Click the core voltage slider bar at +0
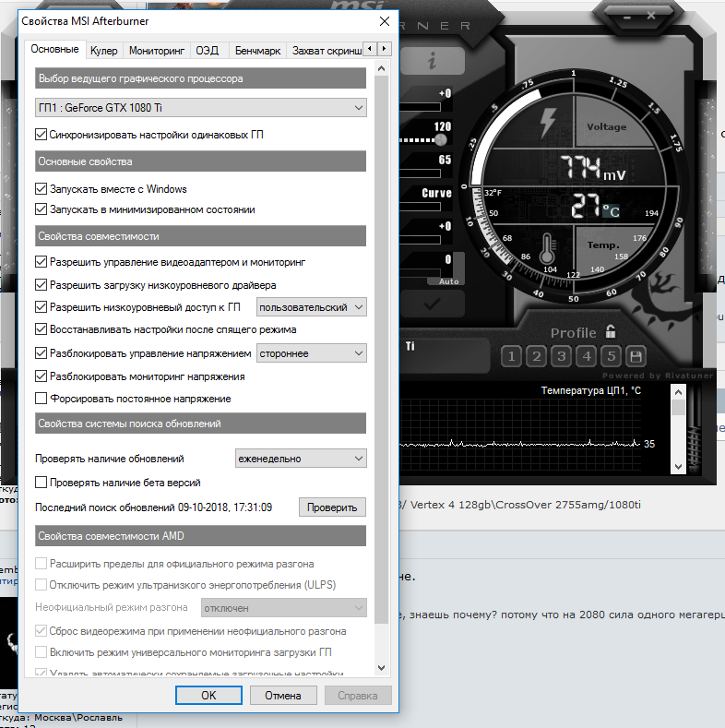Viewport: 725px width, 728px height. tap(420, 107)
